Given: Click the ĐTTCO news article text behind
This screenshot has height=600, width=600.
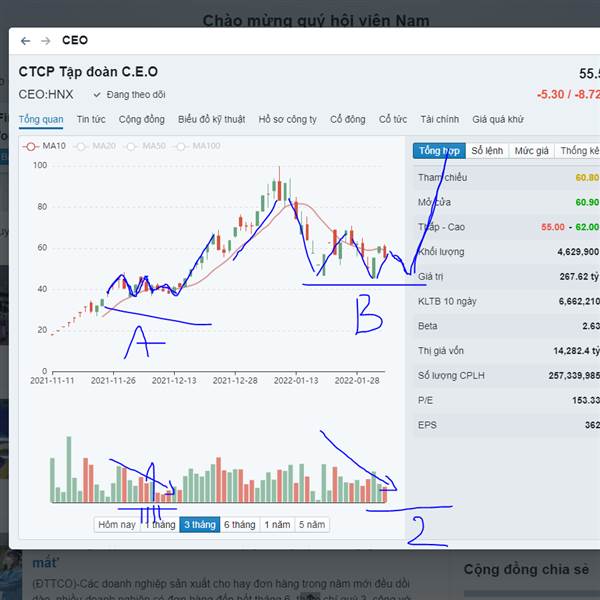Looking at the screenshot, I should click(221, 590).
